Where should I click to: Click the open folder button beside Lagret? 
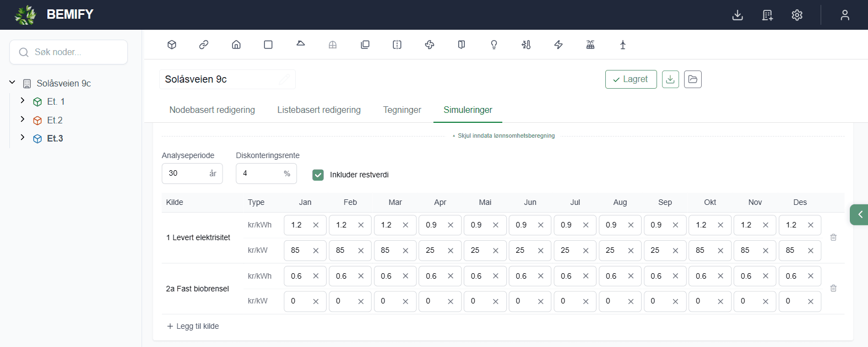click(x=693, y=79)
